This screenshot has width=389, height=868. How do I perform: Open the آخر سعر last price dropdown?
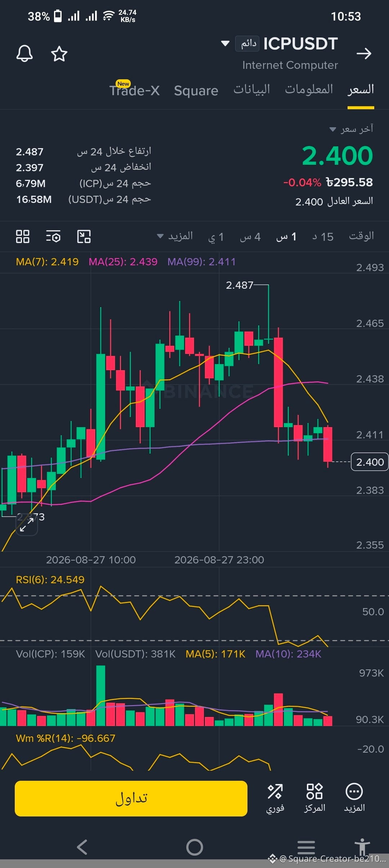tap(352, 129)
